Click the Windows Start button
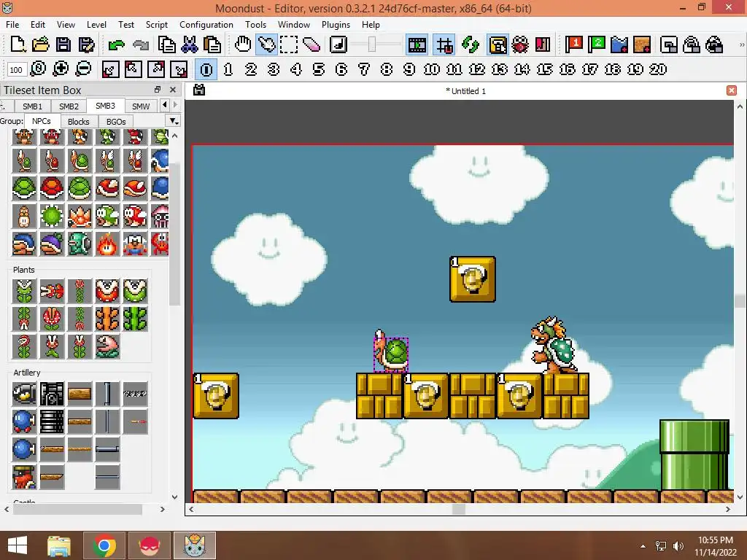Viewport: 747px width, 560px height. (18, 545)
